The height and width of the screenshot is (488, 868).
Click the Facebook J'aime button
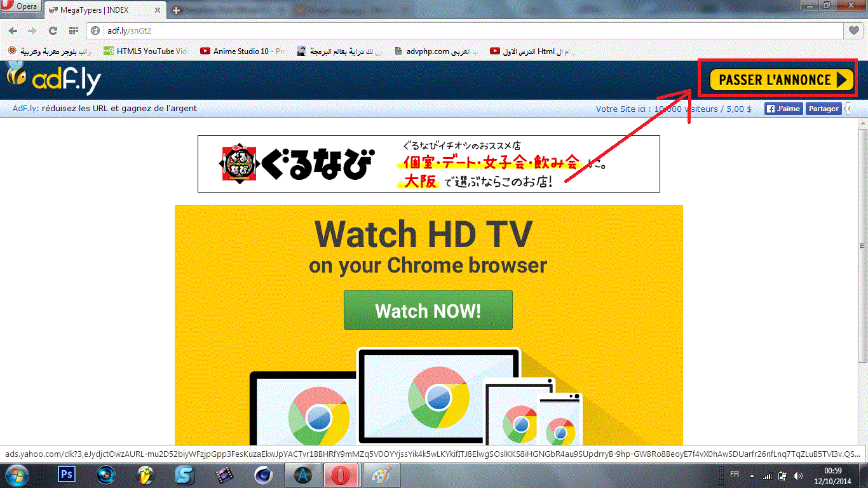783,109
